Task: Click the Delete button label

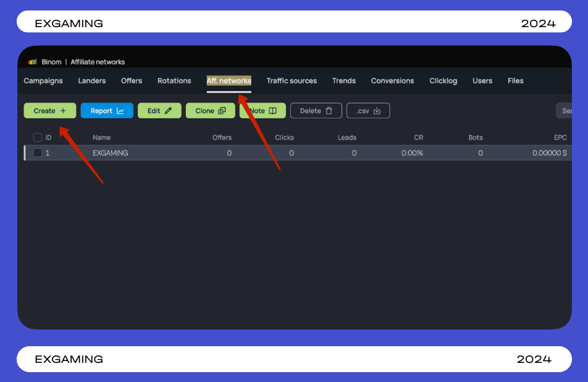Action: (311, 111)
